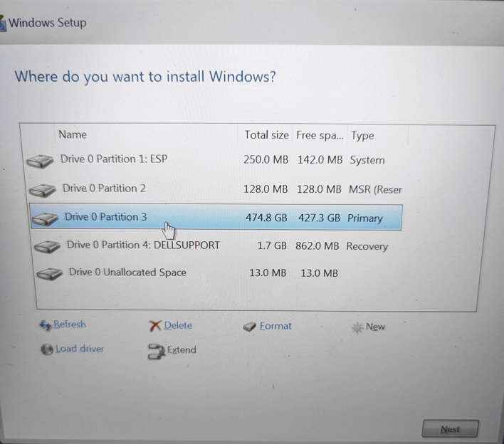Viewport: 504px width, 444px height.
Task: Click the 250.0 MB total size cell
Action: click(266, 159)
